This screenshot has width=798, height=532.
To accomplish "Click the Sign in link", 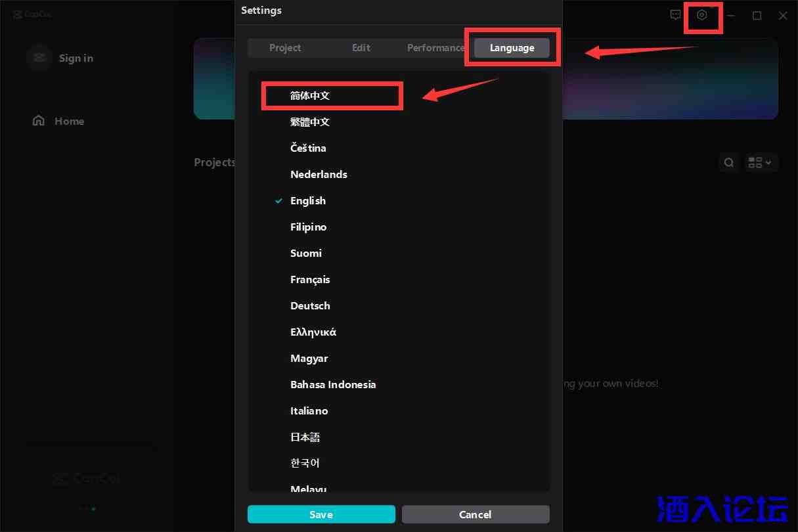I will (x=76, y=58).
